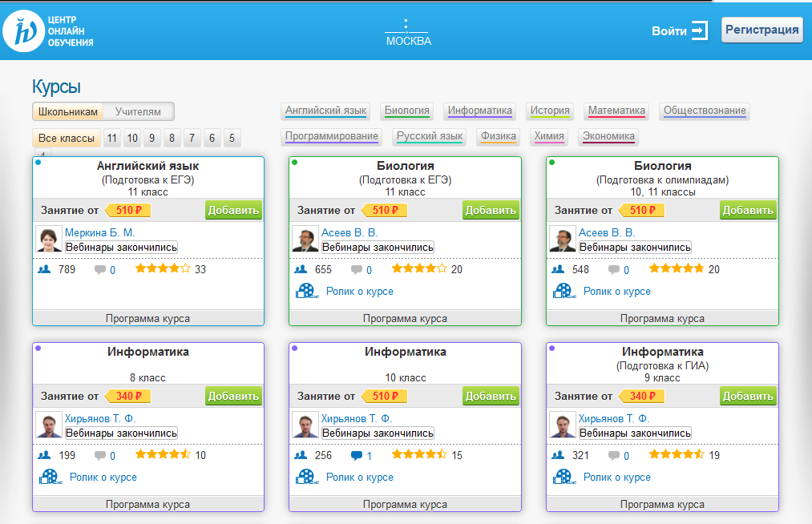Image resolution: width=812 pixels, height=524 pixels.
Task: Select Все классы grade filter
Action: pos(67,139)
